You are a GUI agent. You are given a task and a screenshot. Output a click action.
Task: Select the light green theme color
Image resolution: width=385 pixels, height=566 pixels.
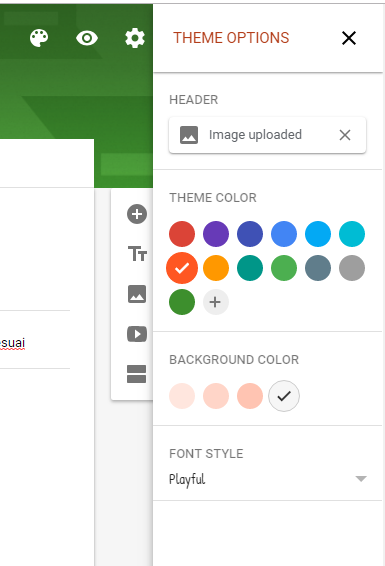[x=284, y=268]
